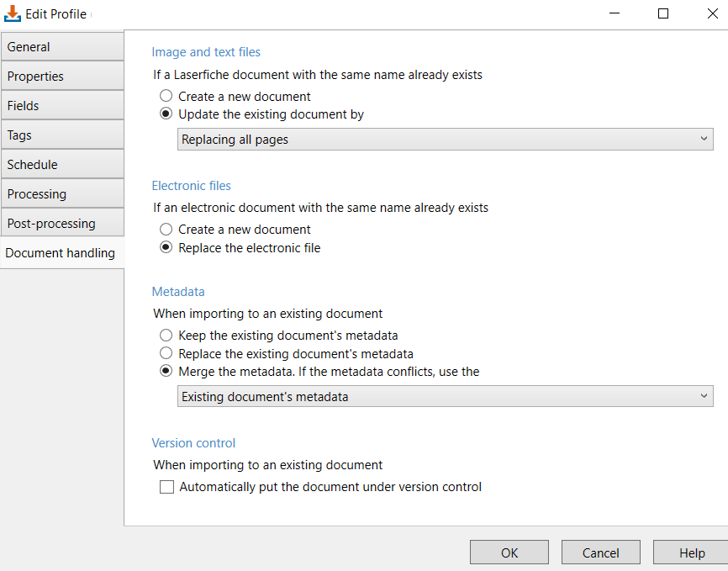728x571 pixels.
Task: Select Create a new document for image files
Action: point(166,97)
